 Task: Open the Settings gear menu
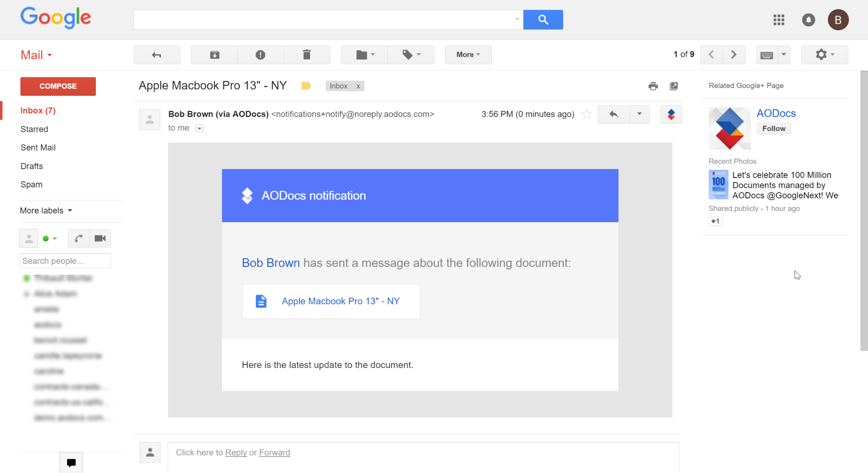point(825,55)
